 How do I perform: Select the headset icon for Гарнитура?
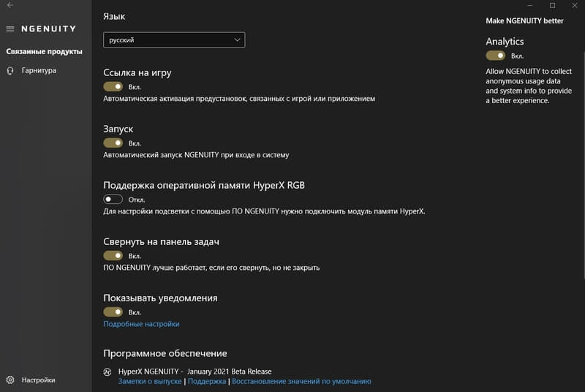[x=10, y=70]
